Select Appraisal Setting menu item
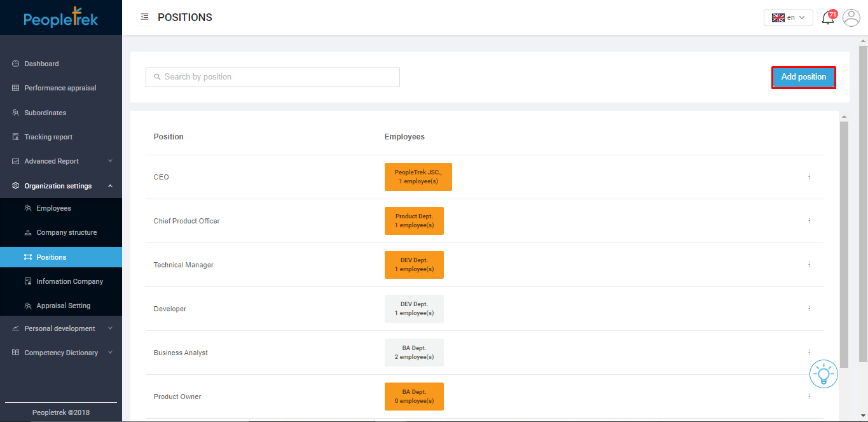This screenshot has height=422, width=868. 63,306
